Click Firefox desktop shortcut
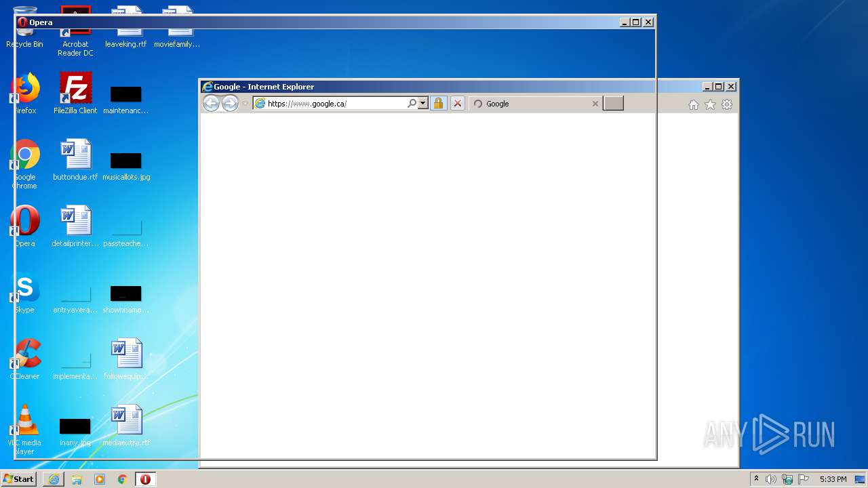Screen dimensions: 868x488 (24, 94)
